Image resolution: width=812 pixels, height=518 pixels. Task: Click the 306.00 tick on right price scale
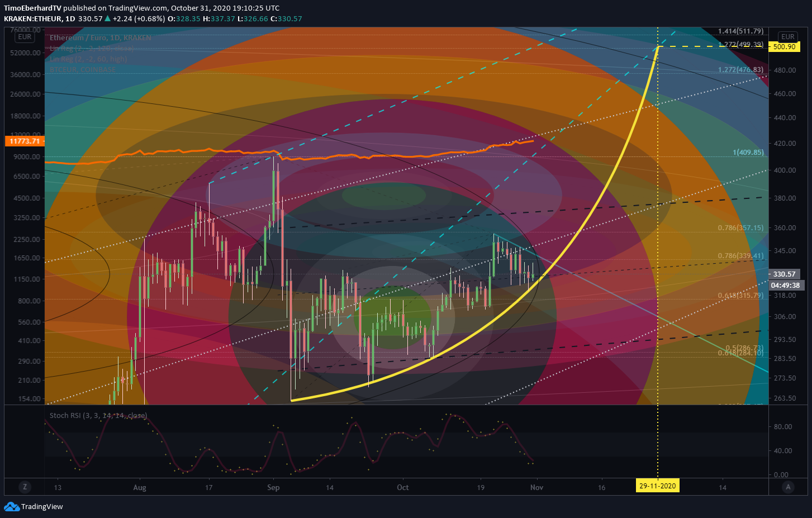(785, 316)
